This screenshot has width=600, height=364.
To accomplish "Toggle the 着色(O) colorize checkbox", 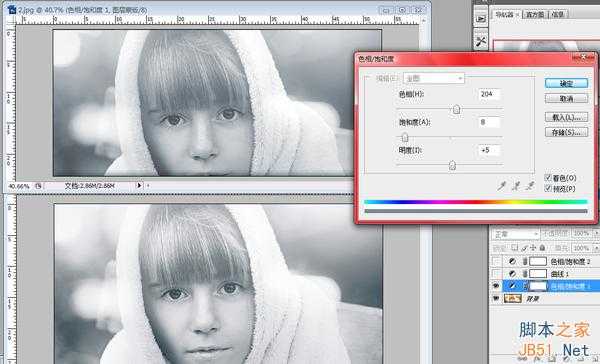I will coord(548,178).
